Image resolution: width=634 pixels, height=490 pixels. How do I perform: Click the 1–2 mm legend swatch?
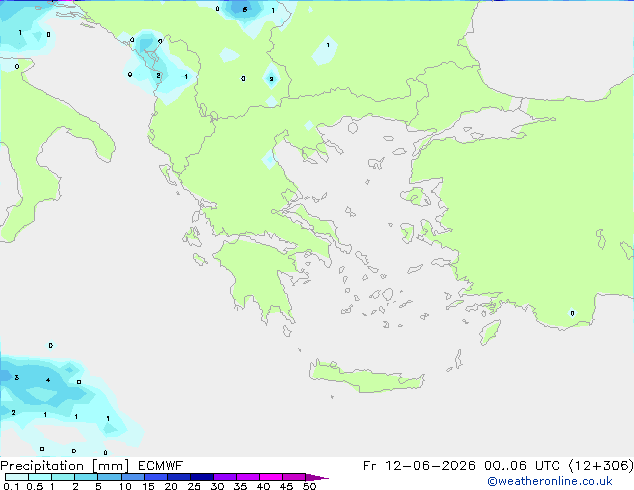(63, 477)
